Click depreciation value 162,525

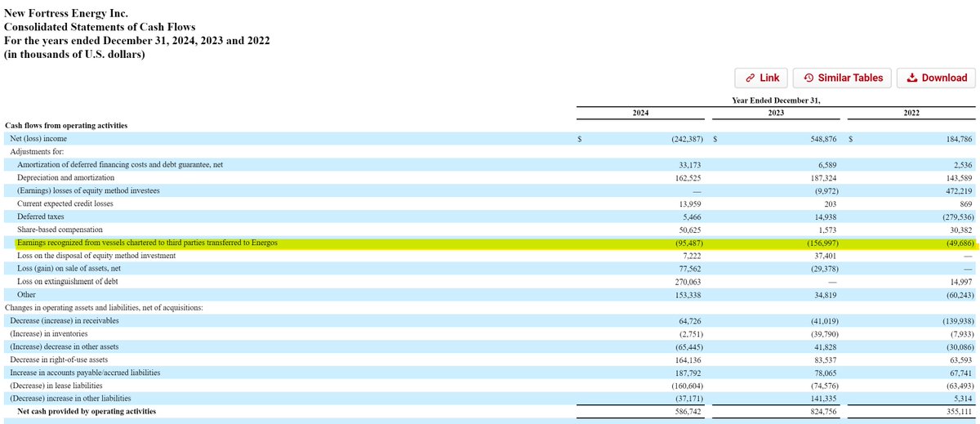(x=688, y=177)
